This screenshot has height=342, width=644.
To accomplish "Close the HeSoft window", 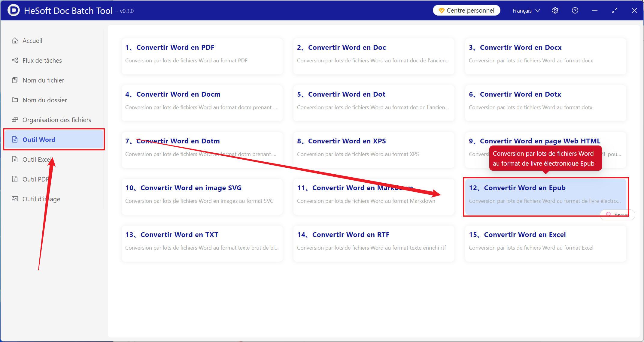I will click(634, 10).
